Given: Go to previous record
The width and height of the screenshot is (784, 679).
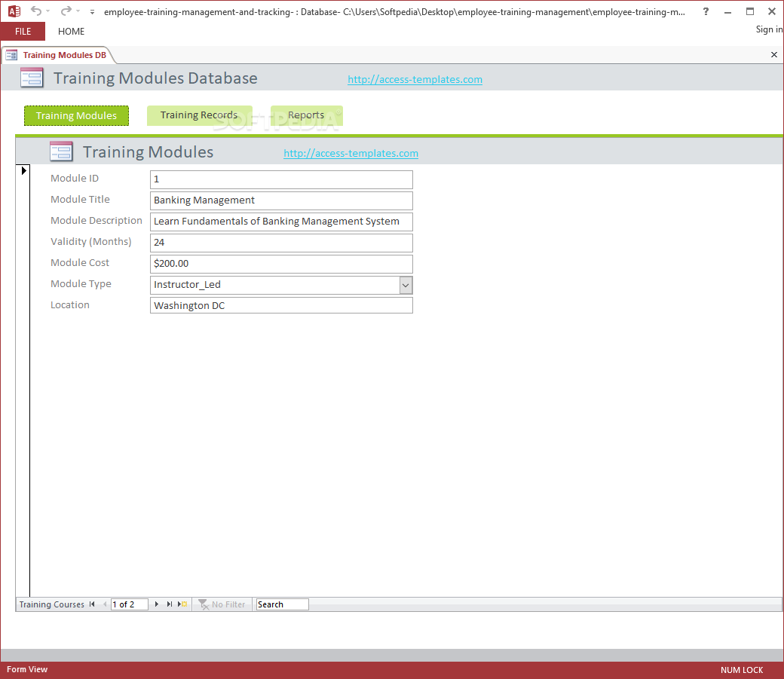Looking at the screenshot, I should (x=105, y=604).
